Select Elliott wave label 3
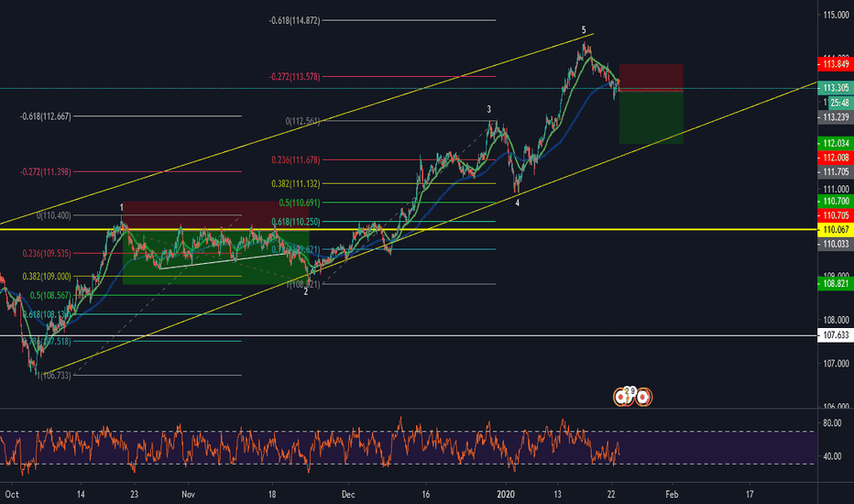 point(489,109)
